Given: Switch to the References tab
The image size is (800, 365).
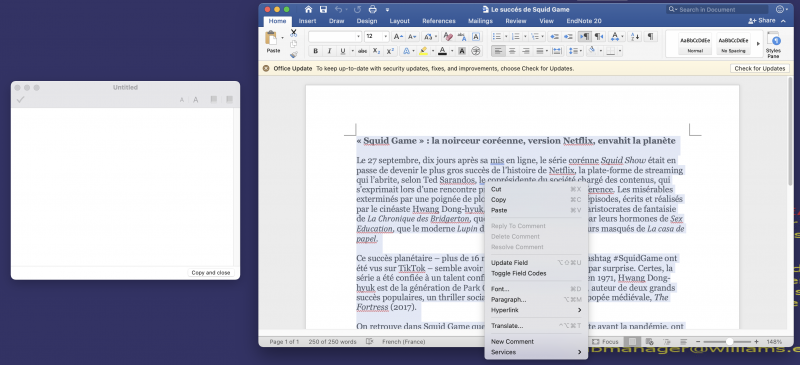Looking at the screenshot, I should pos(439,21).
